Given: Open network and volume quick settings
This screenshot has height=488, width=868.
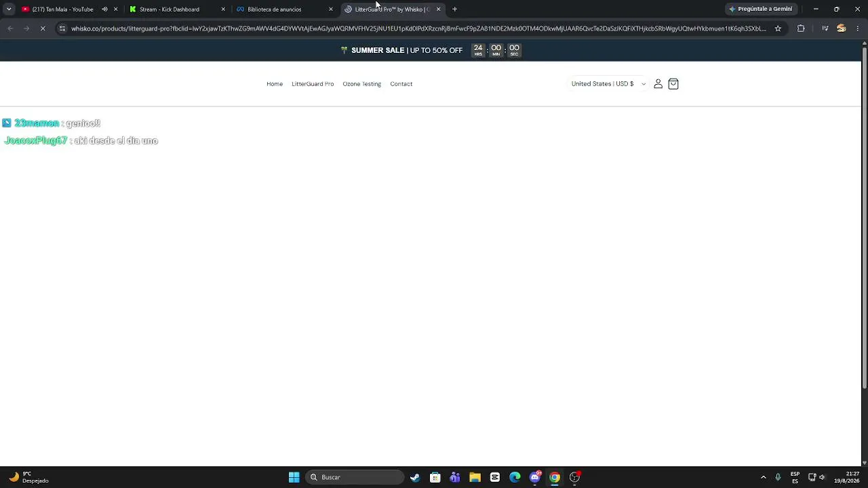Looking at the screenshot, I should coord(817,477).
